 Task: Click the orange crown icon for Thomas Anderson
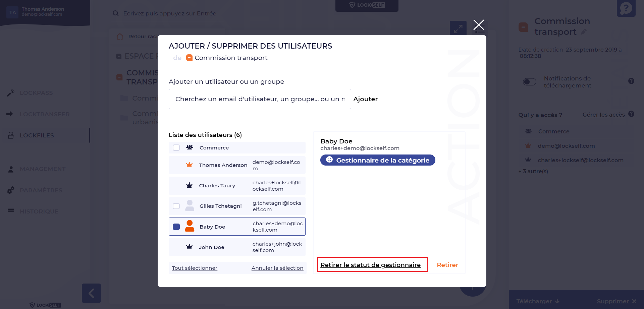pyautogui.click(x=190, y=165)
